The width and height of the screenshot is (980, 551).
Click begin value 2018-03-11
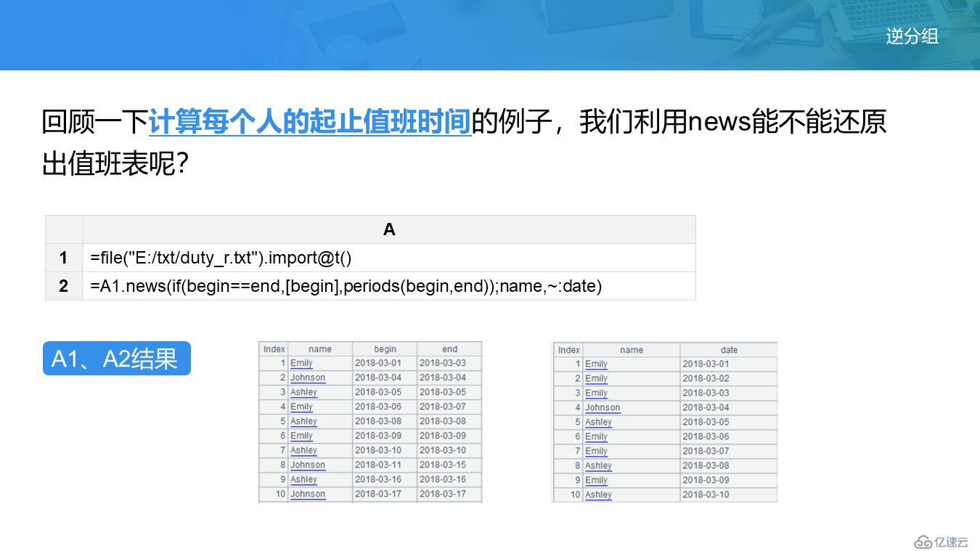(x=378, y=465)
